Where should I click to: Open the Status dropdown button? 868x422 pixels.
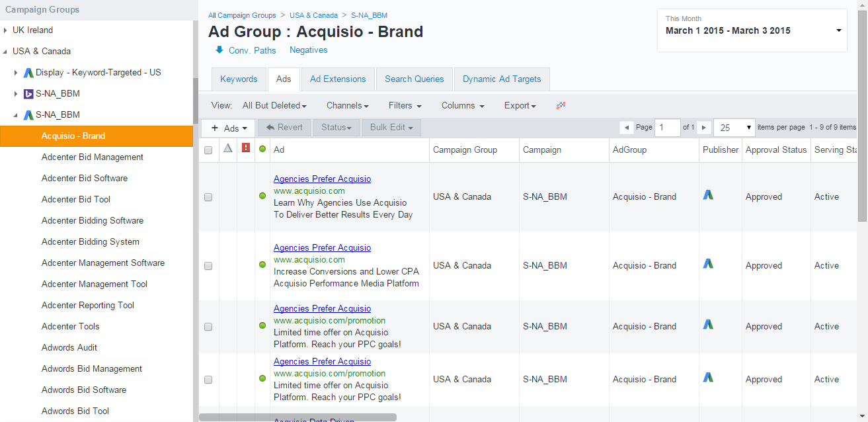tap(336, 128)
